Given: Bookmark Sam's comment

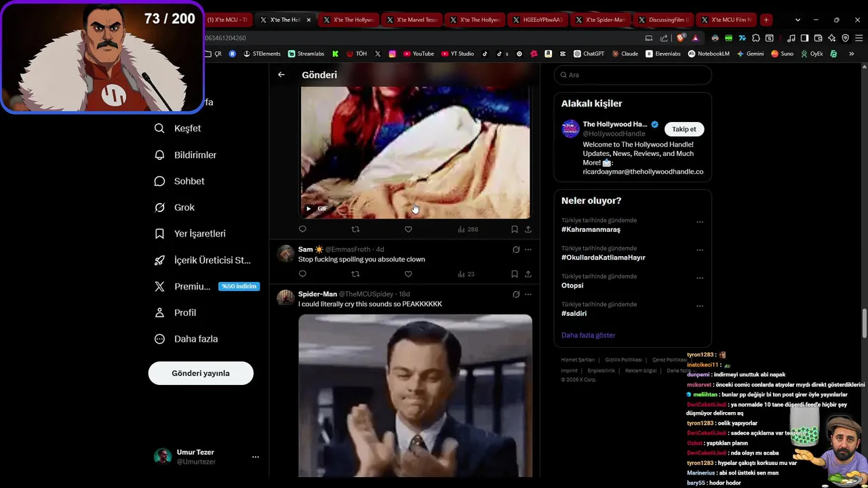Looking at the screenshot, I should point(515,274).
